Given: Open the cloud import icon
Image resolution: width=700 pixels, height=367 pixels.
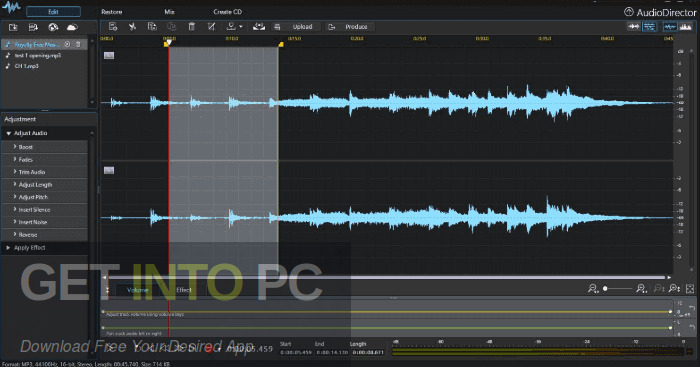Looking at the screenshot, I should [72, 27].
